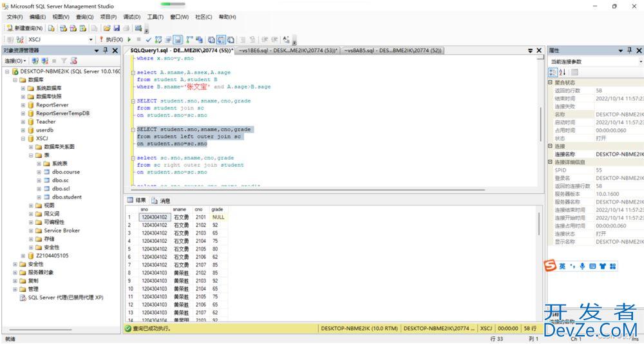Select the highlighted Results to Grid icon

tap(221, 39)
